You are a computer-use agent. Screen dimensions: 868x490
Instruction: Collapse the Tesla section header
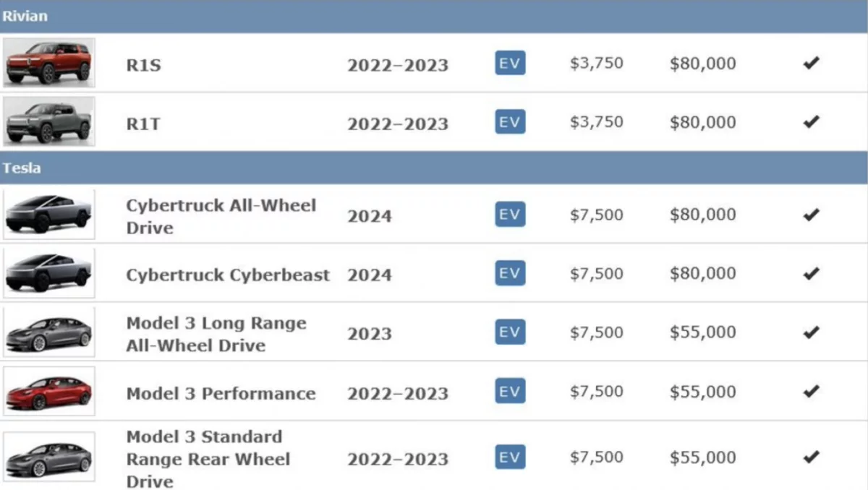22,168
